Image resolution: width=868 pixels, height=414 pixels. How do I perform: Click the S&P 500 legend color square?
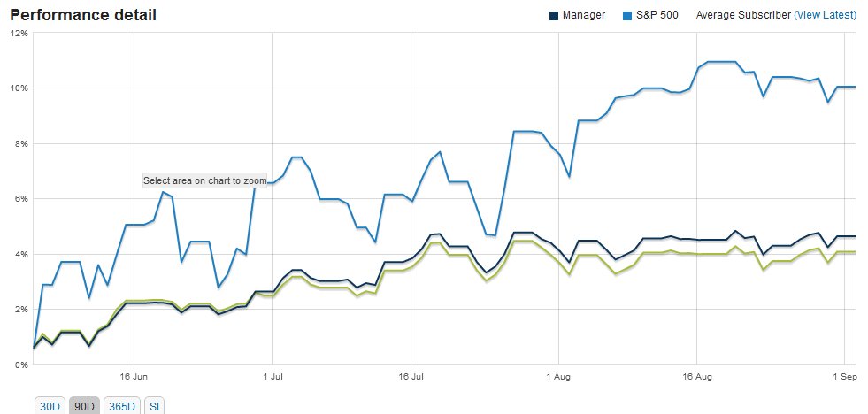(x=627, y=15)
